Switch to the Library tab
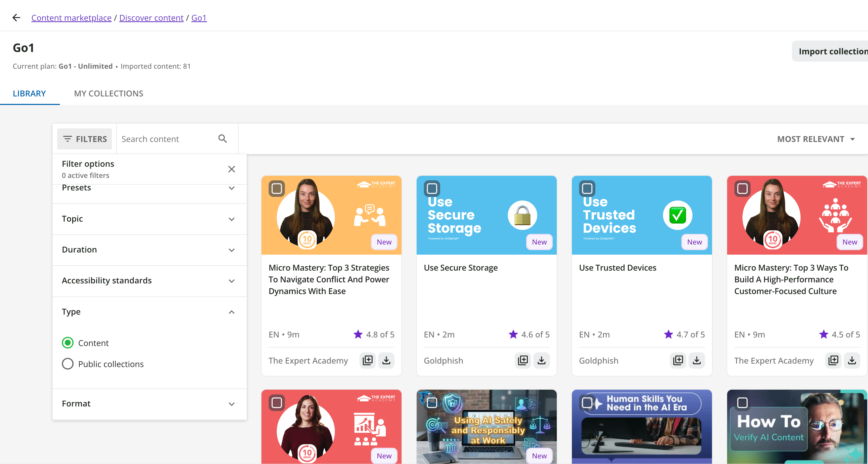The width and height of the screenshot is (868, 464). (x=29, y=94)
